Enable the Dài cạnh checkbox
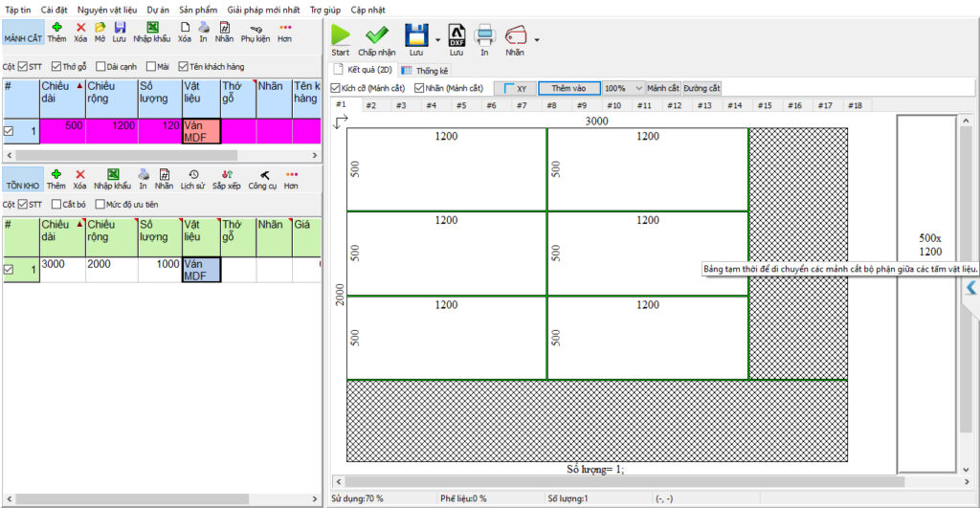 pyautogui.click(x=100, y=67)
